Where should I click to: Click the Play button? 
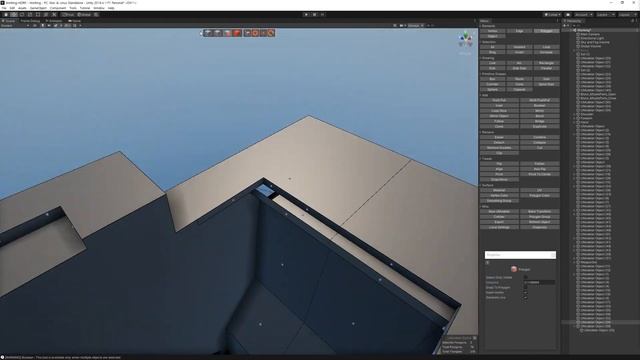pos(307,15)
